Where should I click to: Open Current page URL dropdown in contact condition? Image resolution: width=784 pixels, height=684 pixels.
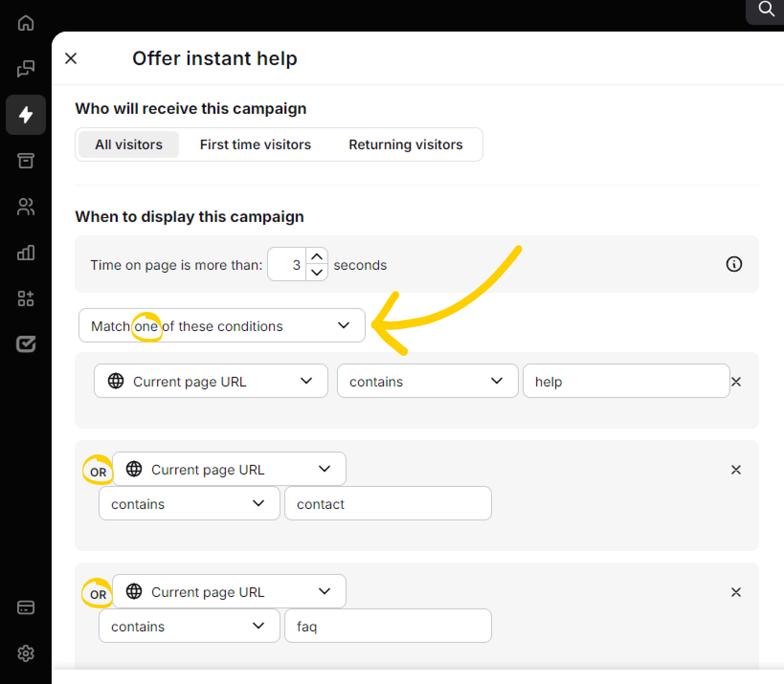229,469
